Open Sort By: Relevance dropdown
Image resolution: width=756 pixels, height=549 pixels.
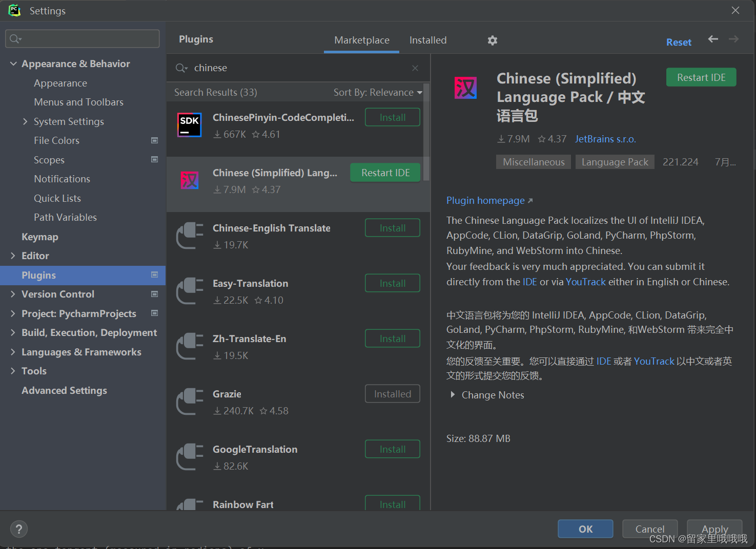point(378,92)
